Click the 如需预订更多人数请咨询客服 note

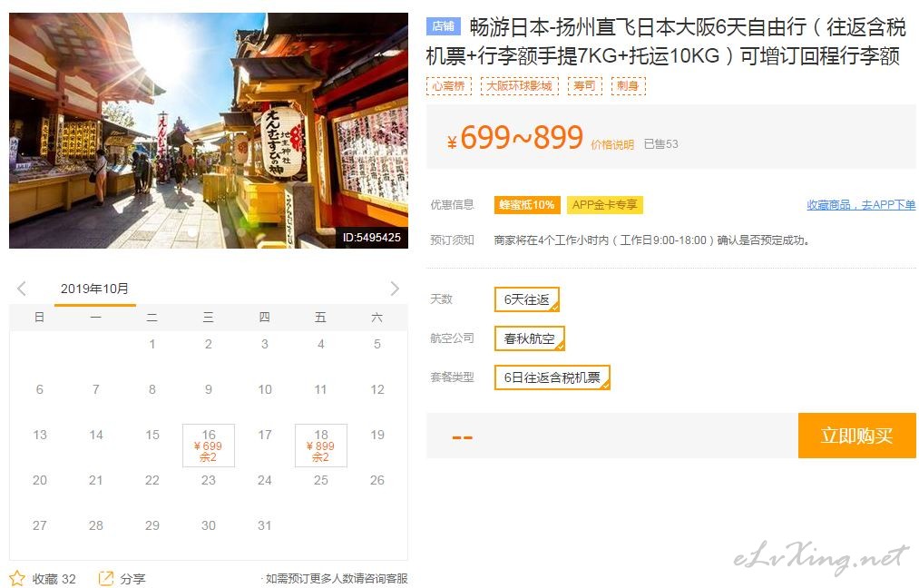[x=337, y=579]
